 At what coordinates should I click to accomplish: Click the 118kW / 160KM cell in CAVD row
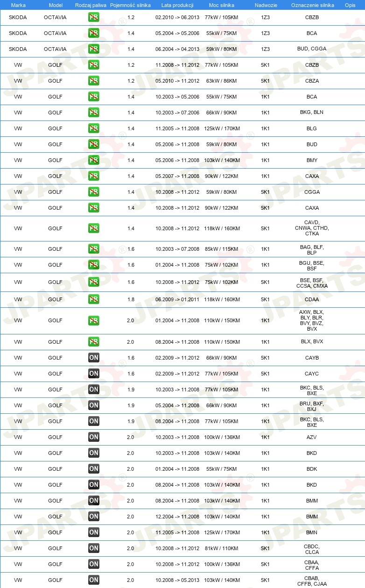[x=221, y=228]
